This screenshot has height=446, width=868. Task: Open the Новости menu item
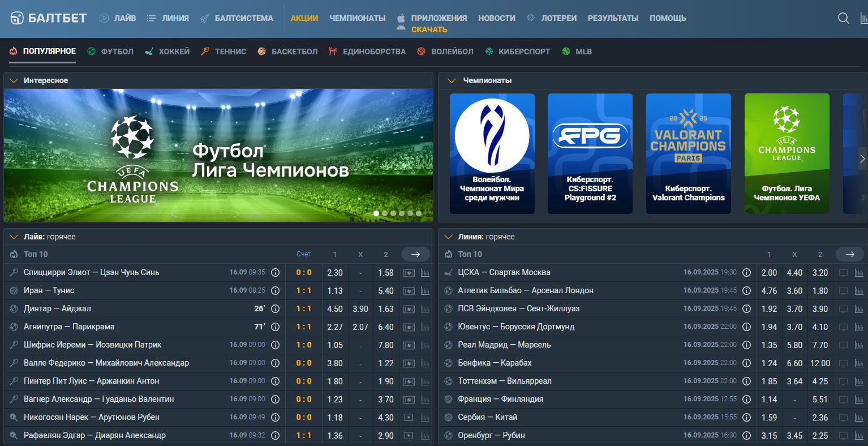click(x=497, y=18)
